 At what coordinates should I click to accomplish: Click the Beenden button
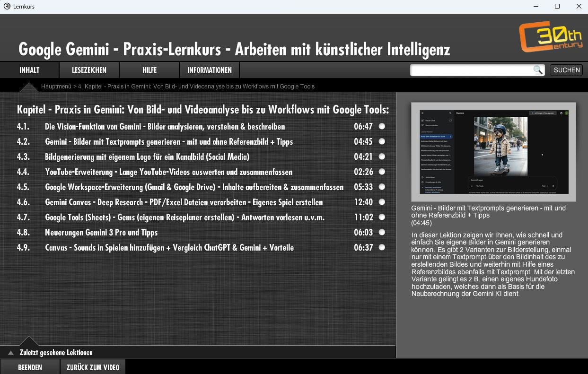(x=30, y=367)
